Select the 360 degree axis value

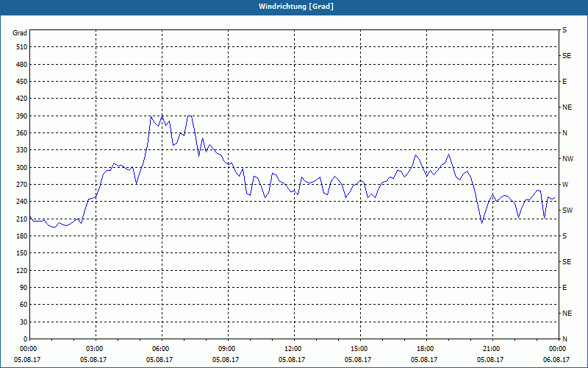click(22, 133)
